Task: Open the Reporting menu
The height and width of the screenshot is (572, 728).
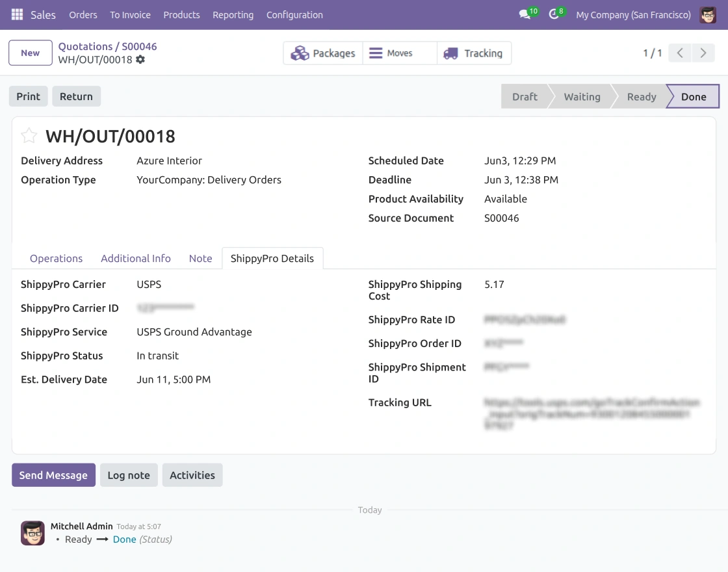Action: (233, 15)
